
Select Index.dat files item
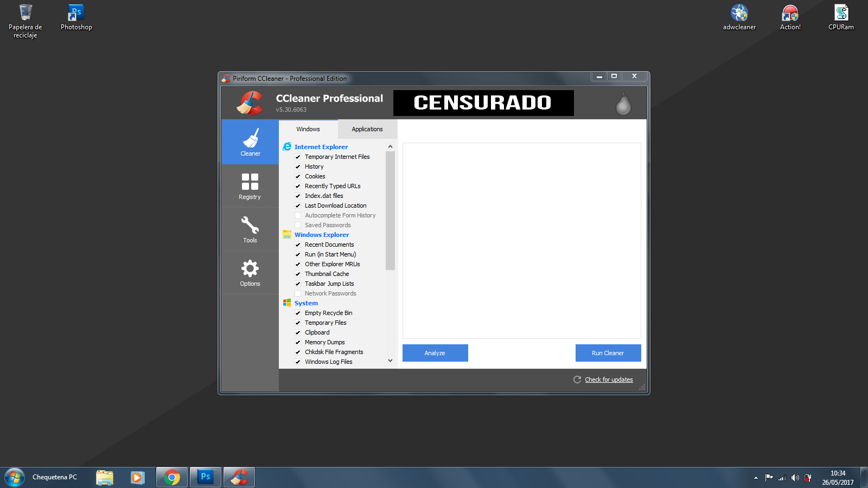[x=324, y=196]
